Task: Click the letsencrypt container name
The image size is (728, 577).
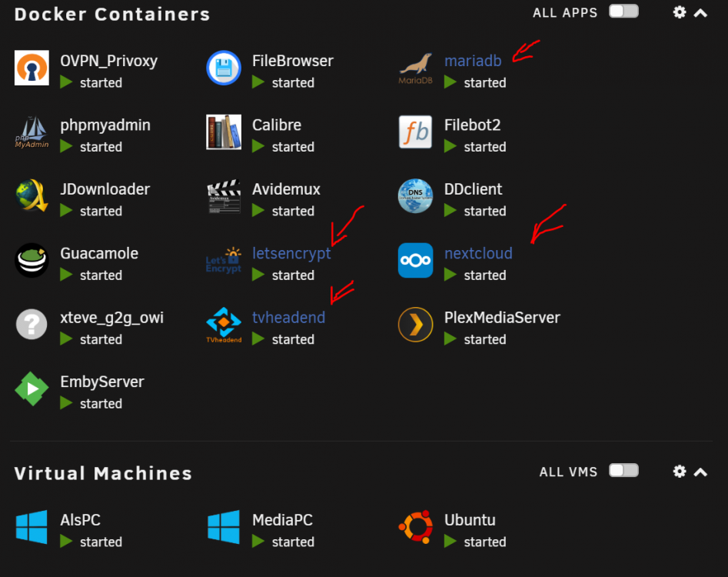Action: [x=291, y=254]
